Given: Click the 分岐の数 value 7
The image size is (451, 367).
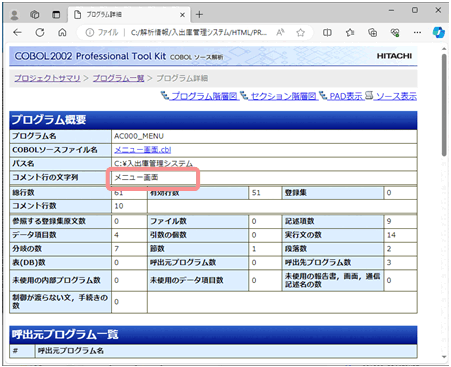Looking at the screenshot, I should [x=116, y=249].
